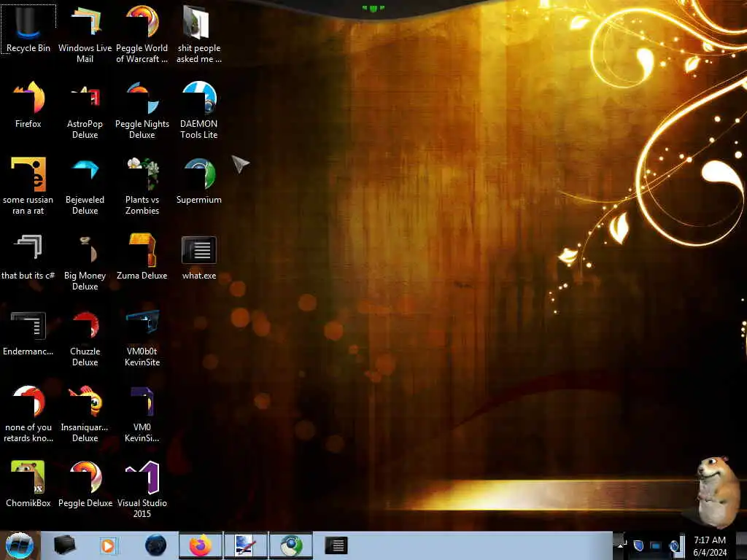747x560 pixels.
Task: Click the green indicator at top center
Action: point(373,8)
